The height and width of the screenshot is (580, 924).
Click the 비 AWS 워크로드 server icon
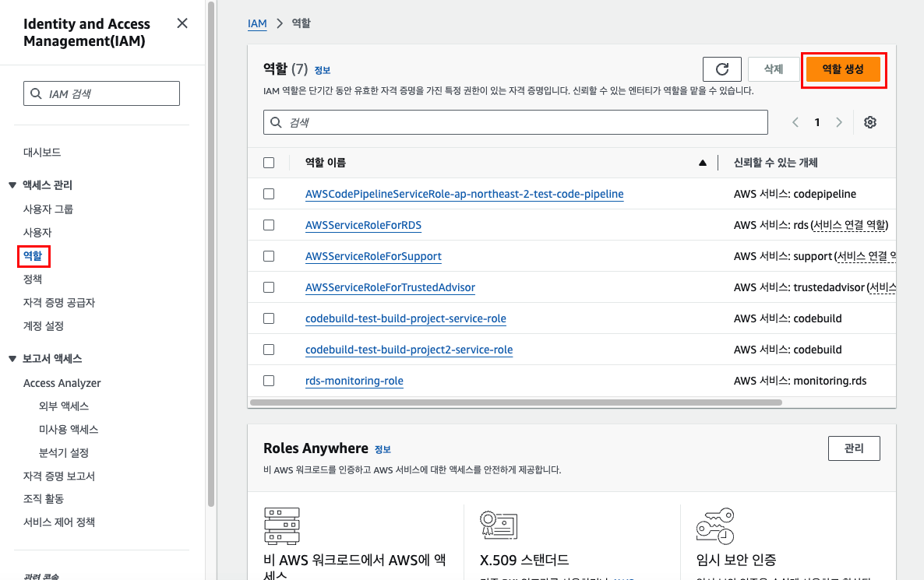click(x=282, y=526)
